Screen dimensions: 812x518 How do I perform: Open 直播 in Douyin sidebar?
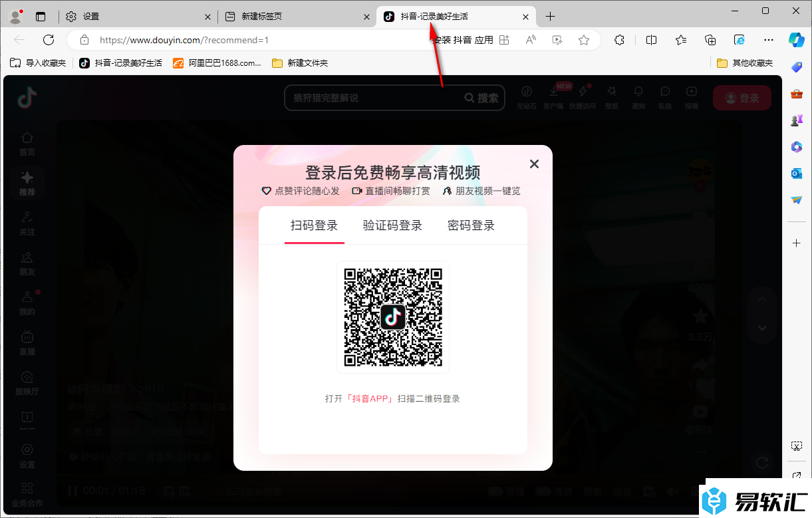[27, 343]
